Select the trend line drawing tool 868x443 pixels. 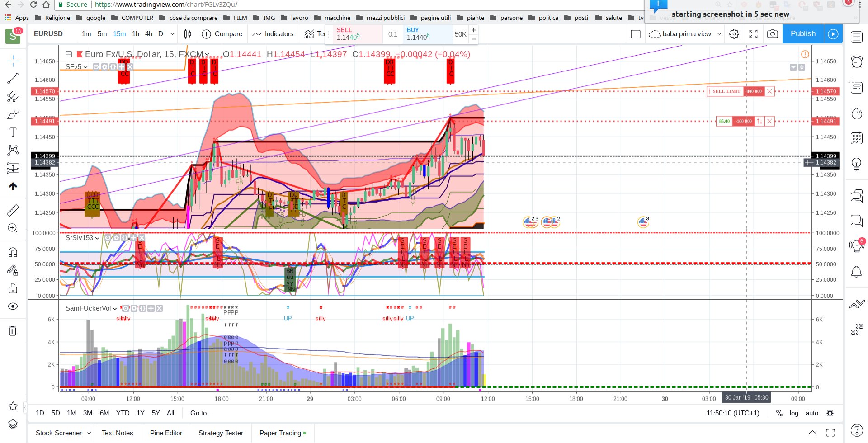(13, 79)
